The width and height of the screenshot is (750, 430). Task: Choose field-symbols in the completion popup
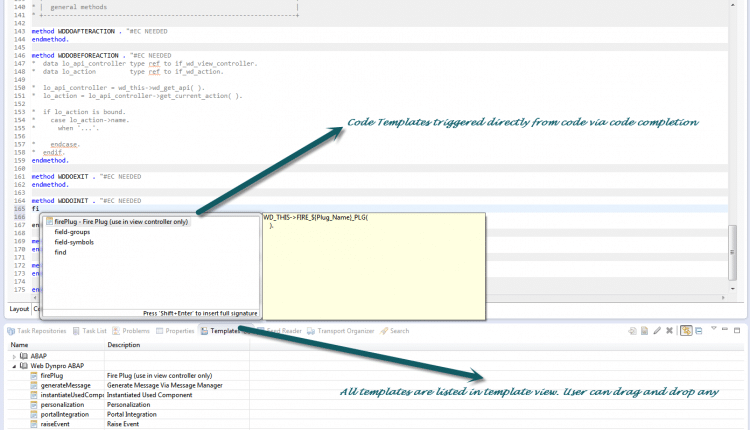coord(74,242)
